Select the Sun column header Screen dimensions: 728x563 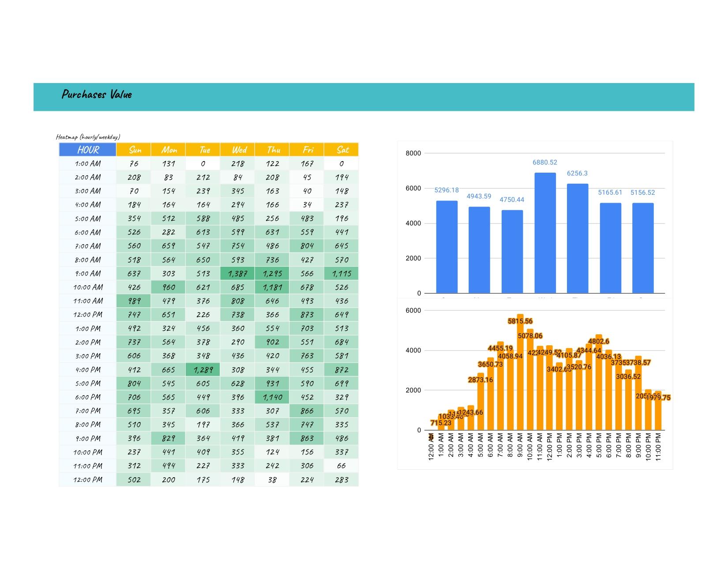[x=134, y=150]
